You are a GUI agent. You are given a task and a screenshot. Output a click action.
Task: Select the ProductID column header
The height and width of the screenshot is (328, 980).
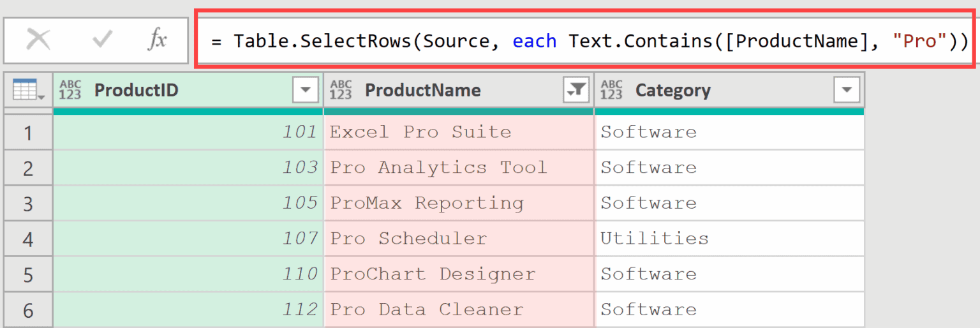[x=188, y=90]
